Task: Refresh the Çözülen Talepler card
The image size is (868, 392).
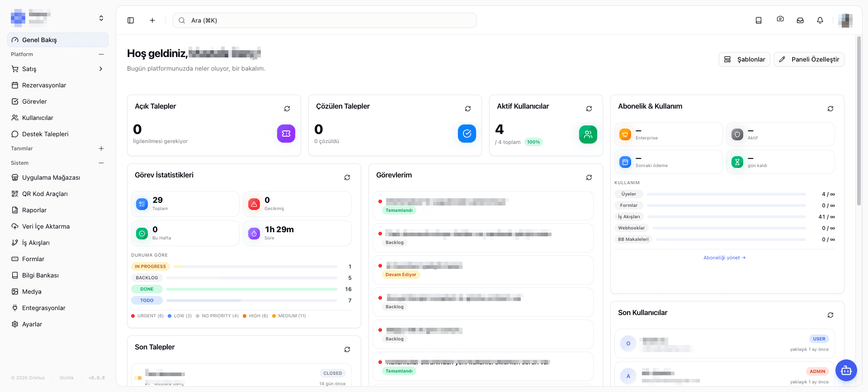Action: pos(468,109)
